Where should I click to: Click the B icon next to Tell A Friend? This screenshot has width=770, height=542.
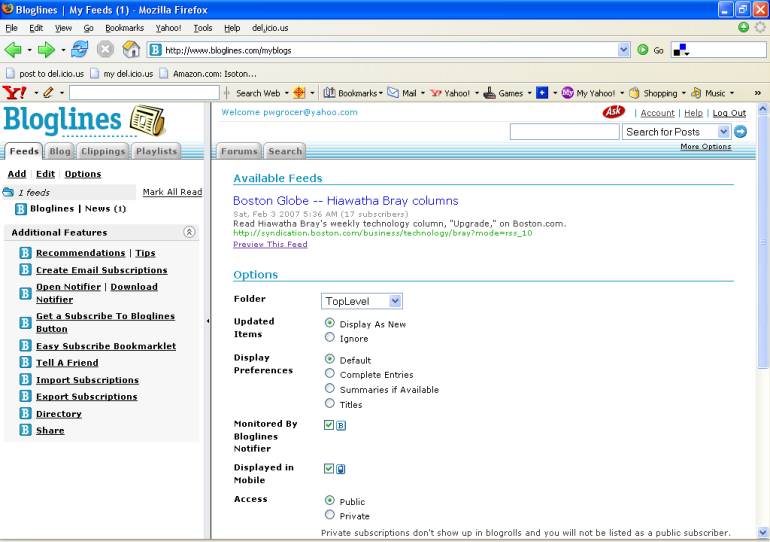pos(26,362)
